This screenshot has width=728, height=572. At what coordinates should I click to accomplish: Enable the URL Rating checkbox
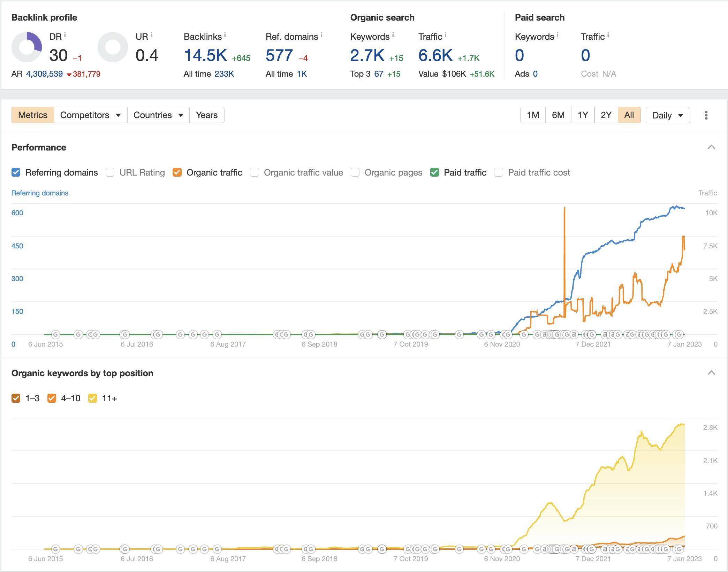(110, 172)
